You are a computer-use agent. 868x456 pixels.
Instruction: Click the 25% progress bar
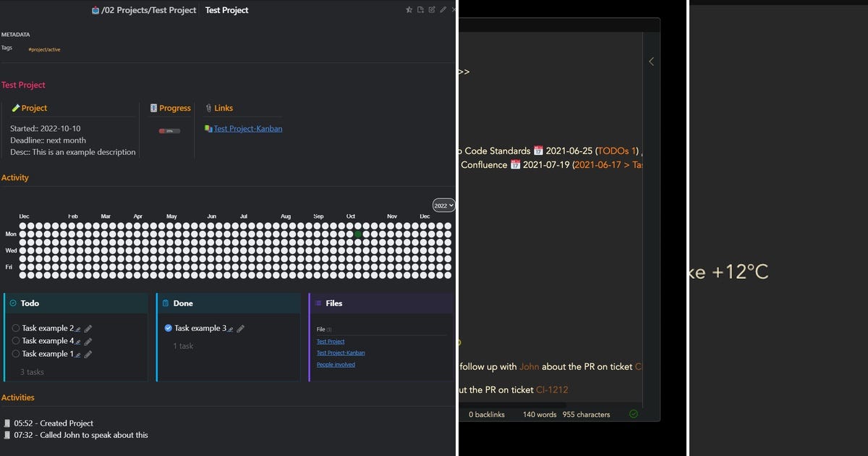tap(170, 131)
